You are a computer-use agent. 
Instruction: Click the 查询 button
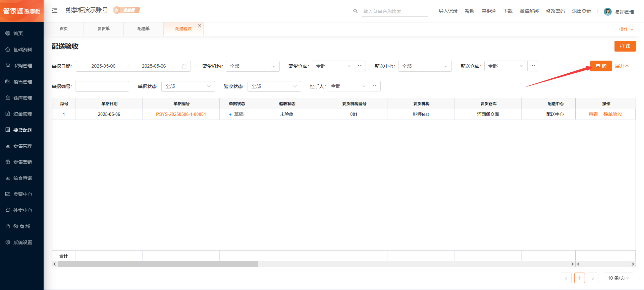[601, 66]
